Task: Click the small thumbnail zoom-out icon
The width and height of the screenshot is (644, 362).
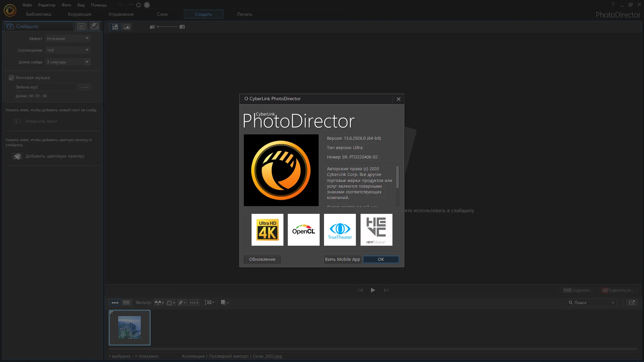Action: click(152, 27)
